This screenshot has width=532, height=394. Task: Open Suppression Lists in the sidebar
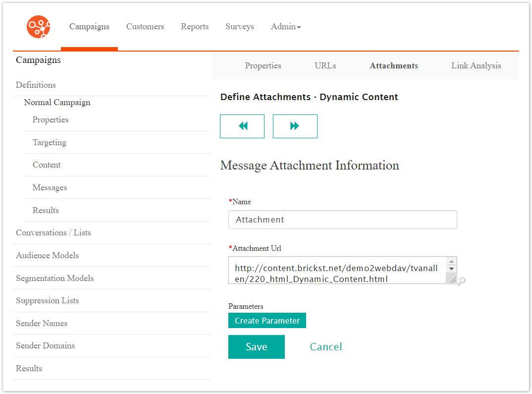coord(47,300)
